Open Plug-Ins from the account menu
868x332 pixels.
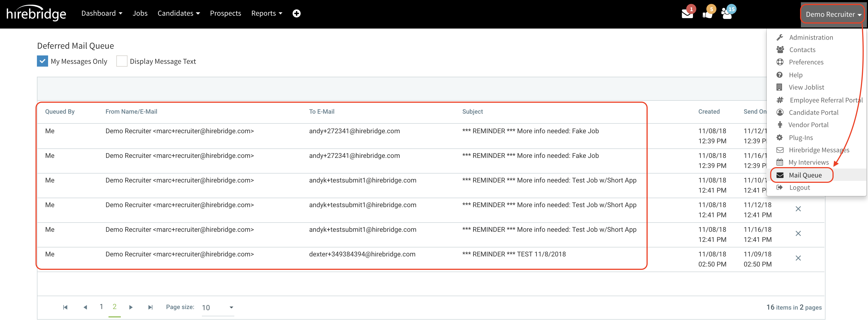(x=801, y=137)
